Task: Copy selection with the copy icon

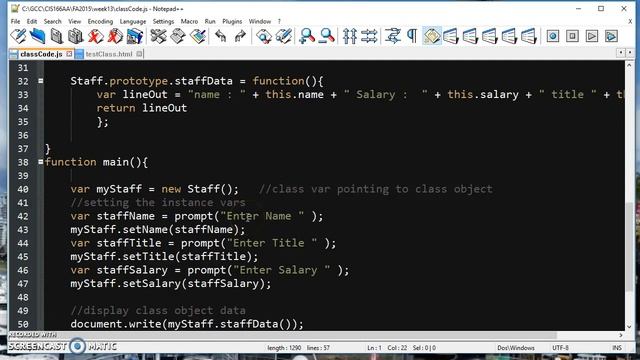Action: pos(178,36)
